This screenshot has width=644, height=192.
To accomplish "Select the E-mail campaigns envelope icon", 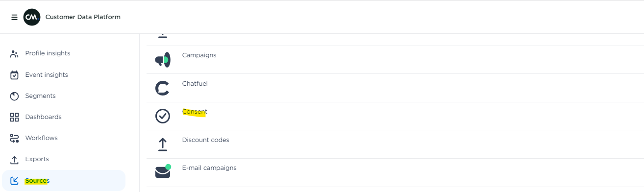I will click(x=163, y=171).
